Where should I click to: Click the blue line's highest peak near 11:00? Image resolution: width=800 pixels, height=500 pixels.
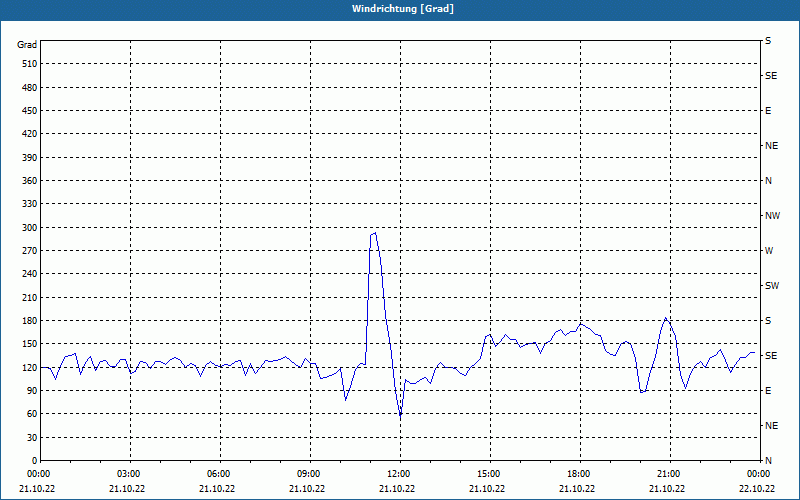(375, 233)
